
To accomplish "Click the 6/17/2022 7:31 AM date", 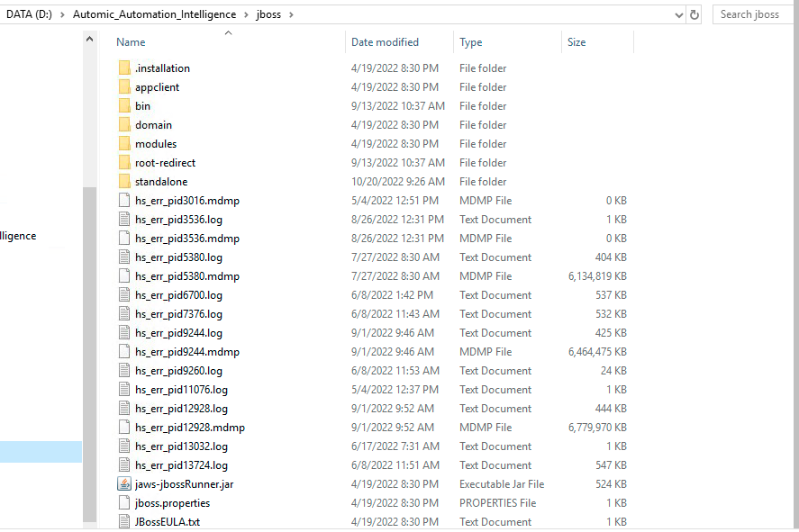I will [395, 446].
